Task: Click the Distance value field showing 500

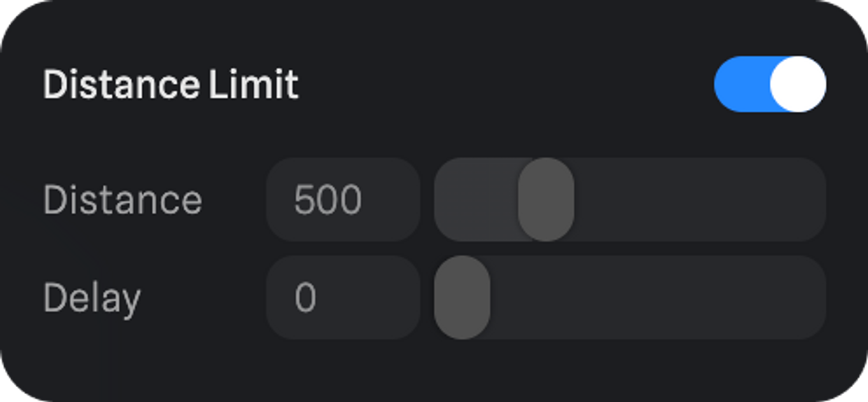Action: pyautogui.click(x=343, y=199)
